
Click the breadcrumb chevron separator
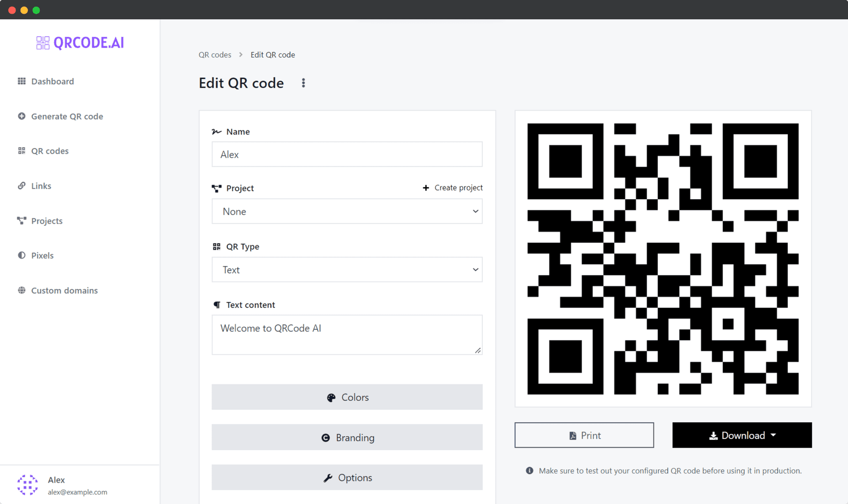(x=241, y=55)
